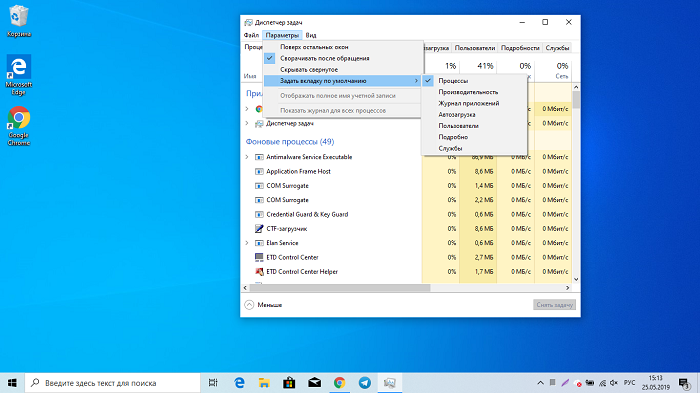This screenshot has height=393, width=700.
Task: Select the COM Surrogate 1,4 МБ row
Action: tap(406, 186)
